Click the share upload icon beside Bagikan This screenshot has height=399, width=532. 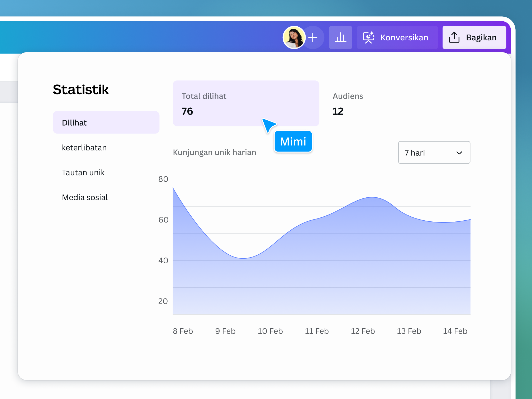pyautogui.click(x=454, y=37)
